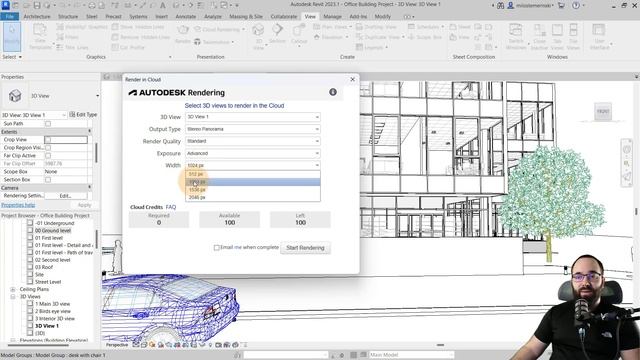Open Filters tool in Graphics panel

(67, 37)
